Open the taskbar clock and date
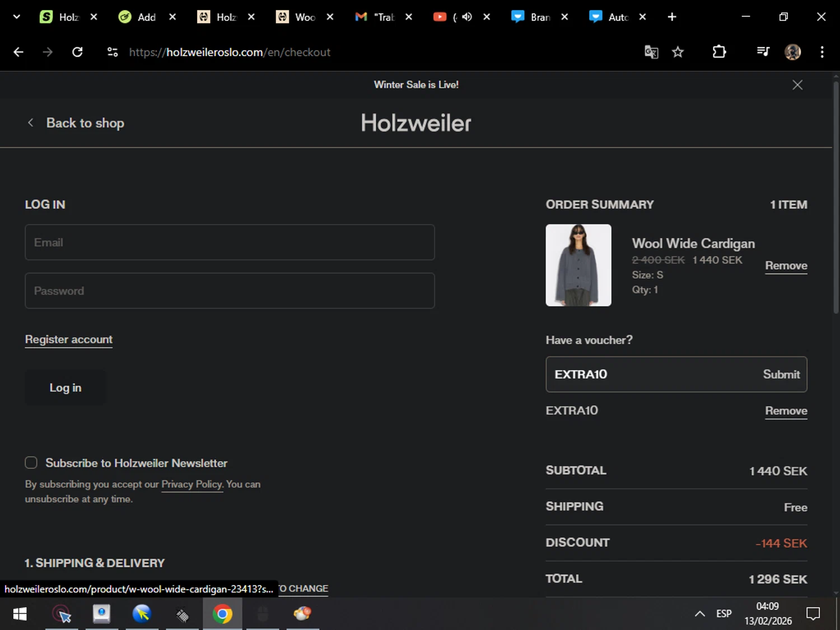 coord(768,614)
